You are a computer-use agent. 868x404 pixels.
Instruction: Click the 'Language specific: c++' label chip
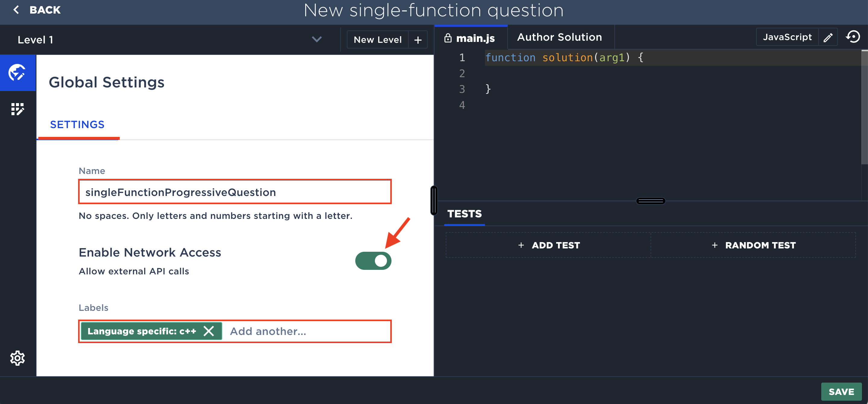click(x=151, y=331)
